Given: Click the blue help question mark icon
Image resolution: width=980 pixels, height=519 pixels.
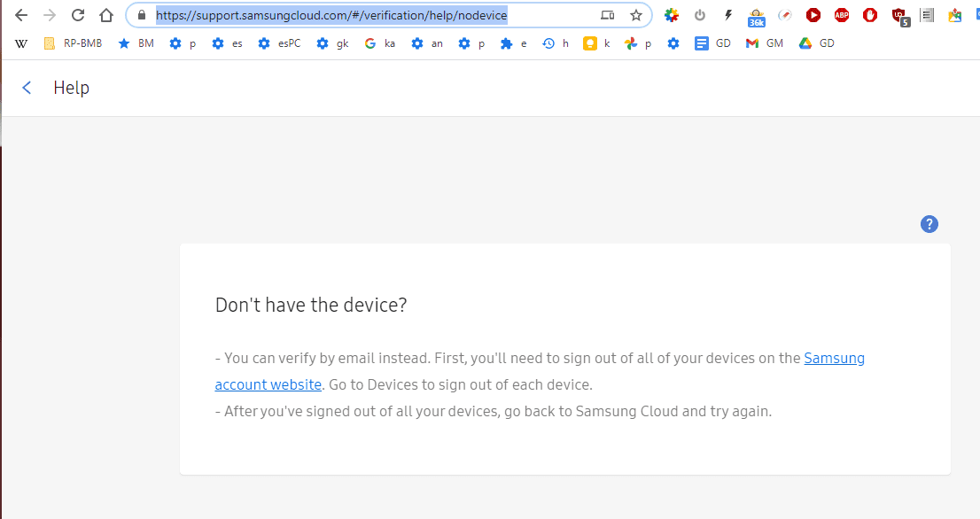Looking at the screenshot, I should coord(929,224).
